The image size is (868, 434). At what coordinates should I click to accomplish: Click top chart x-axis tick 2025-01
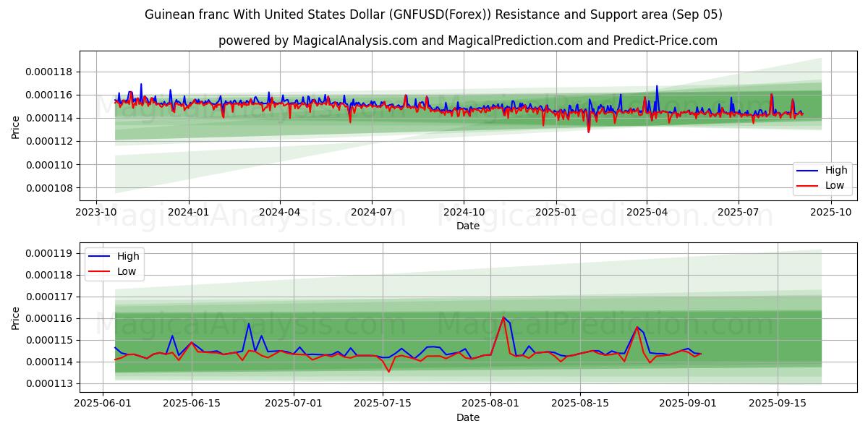point(556,213)
